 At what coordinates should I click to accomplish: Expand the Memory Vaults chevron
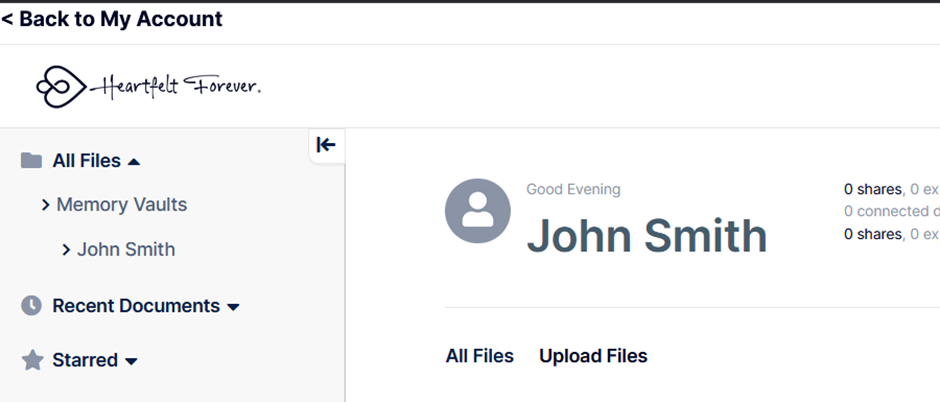pos(46,205)
